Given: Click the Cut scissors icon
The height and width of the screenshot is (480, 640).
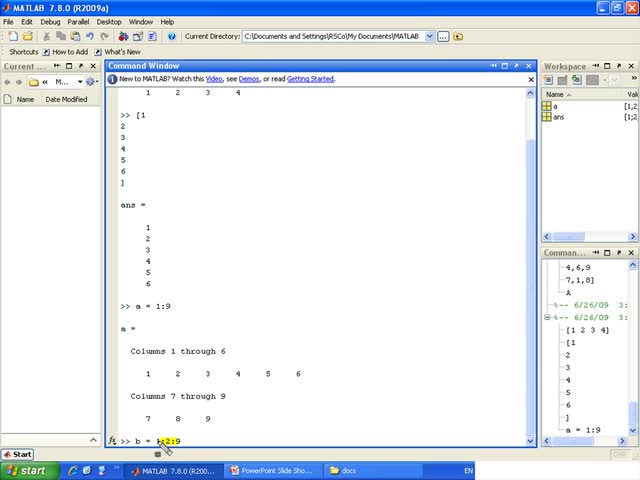Looking at the screenshot, I should 47,36.
